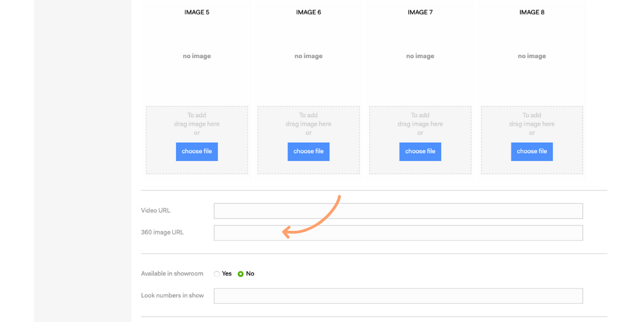Click the IMAGE 8 no image placeholder
644x322 pixels.
click(x=532, y=56)
